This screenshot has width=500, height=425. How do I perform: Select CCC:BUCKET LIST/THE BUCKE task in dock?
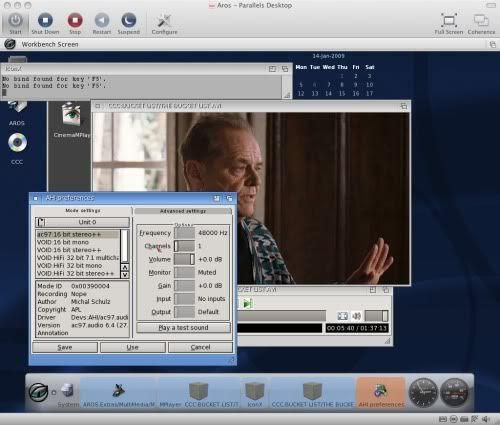click(x=312, y=393)
